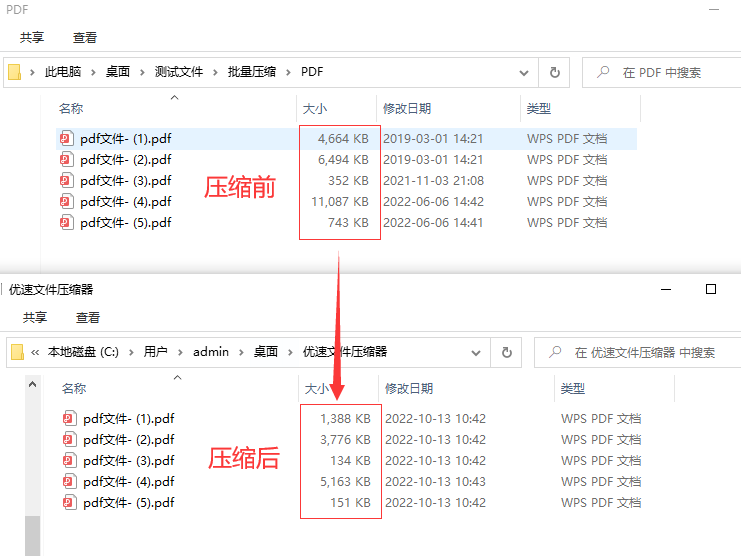Click pdf文件- (5).pdf icon in 优速文件压缩器 window

[69, 503]
